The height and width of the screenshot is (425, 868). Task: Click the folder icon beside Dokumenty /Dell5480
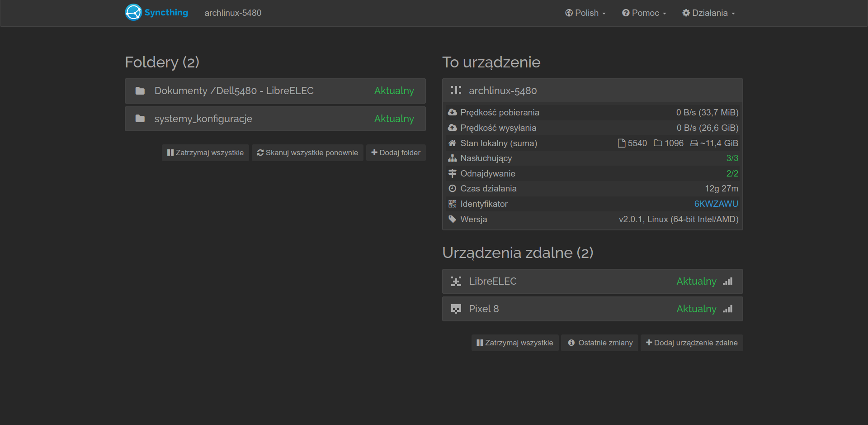(x=140, y=91)
